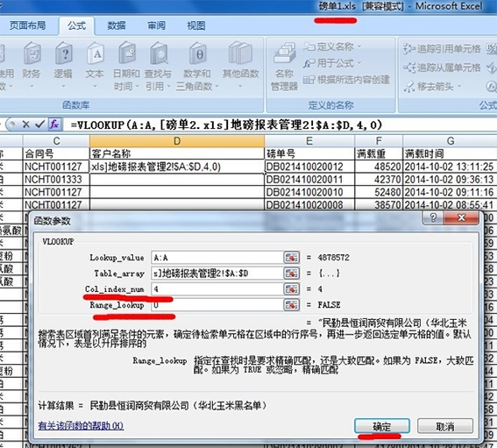This screenshot has height=448, width=497.
Task: Click cell DB021410020008
Action: 309,205
